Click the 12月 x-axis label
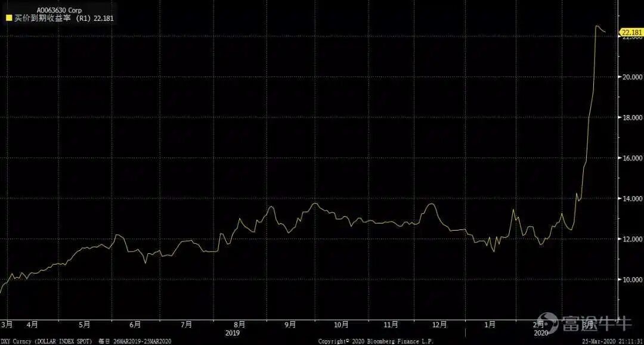The image size is (644, 345). click(439, 325)
